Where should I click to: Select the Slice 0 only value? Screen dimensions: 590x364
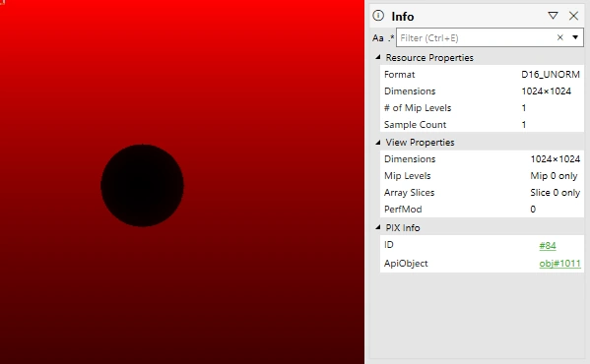[555, 193]
